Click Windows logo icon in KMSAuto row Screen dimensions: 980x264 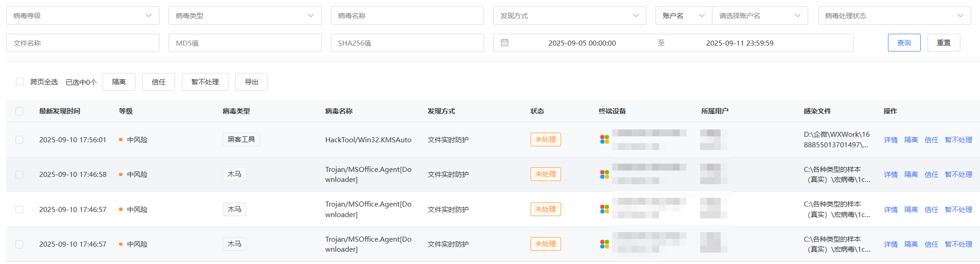(604, 140)
